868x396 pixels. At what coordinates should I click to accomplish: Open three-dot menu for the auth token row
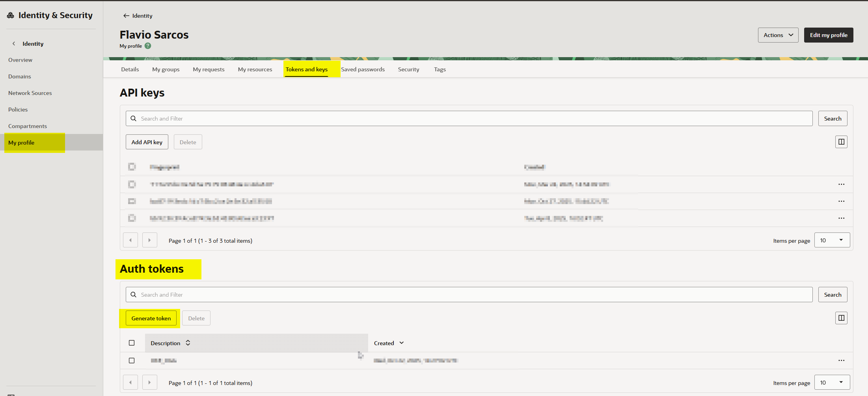coord(841,361)
